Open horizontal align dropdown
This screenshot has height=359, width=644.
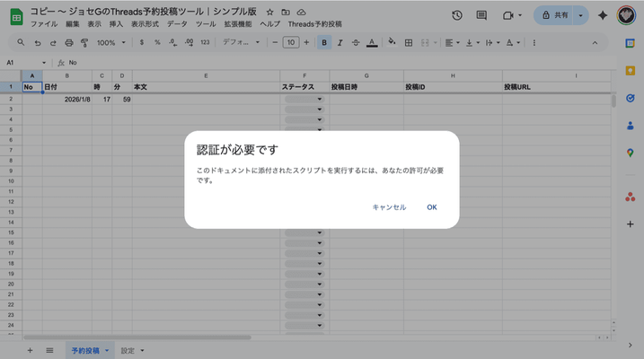tap(452, 43)
